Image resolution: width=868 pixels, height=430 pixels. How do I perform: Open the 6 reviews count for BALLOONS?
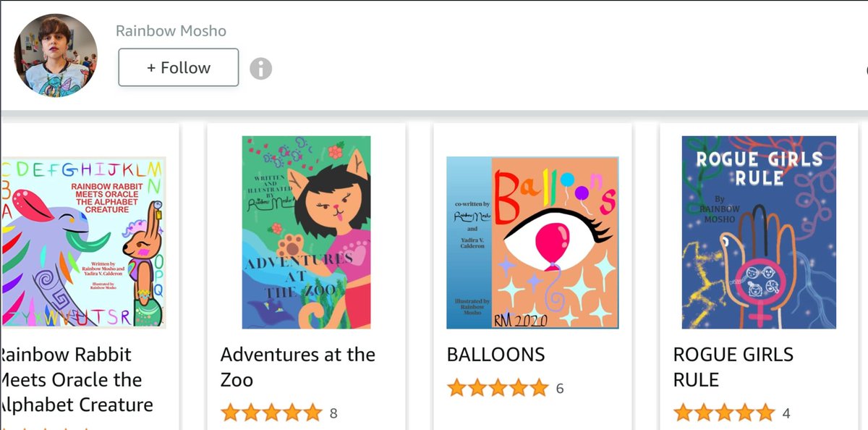(x=560, y=389)
